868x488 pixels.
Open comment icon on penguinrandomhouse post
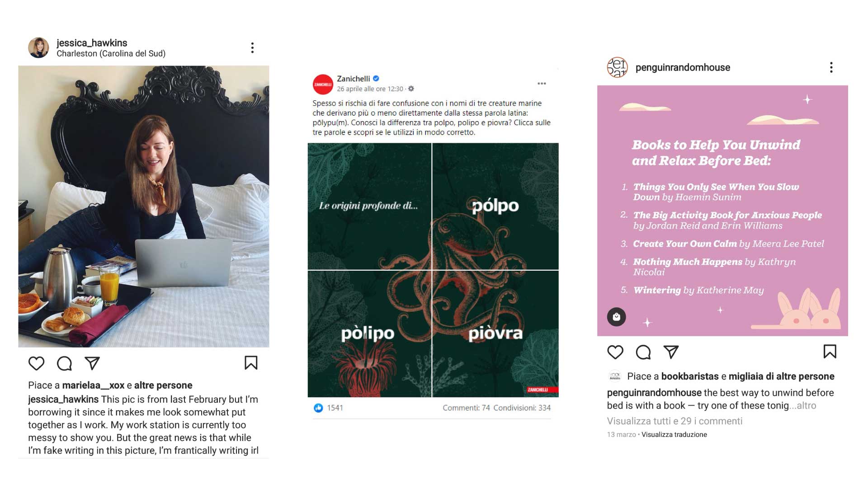[x=643, y=352]
